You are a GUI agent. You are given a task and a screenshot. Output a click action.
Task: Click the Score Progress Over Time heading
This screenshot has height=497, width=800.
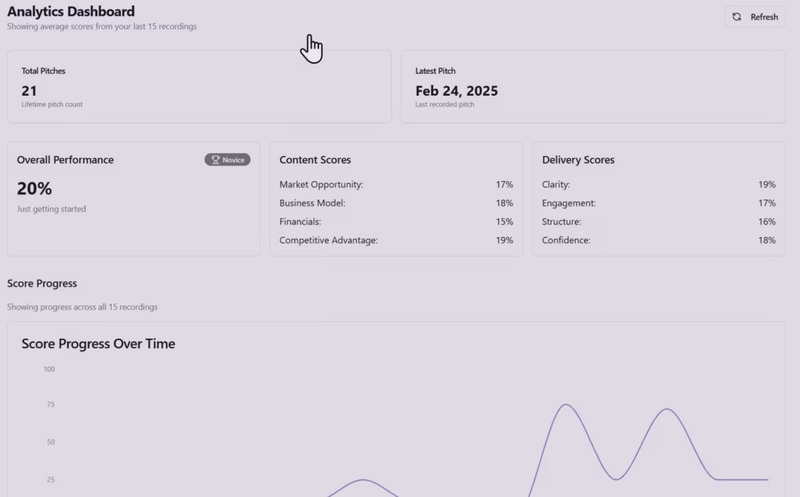[x=98, y=344]
